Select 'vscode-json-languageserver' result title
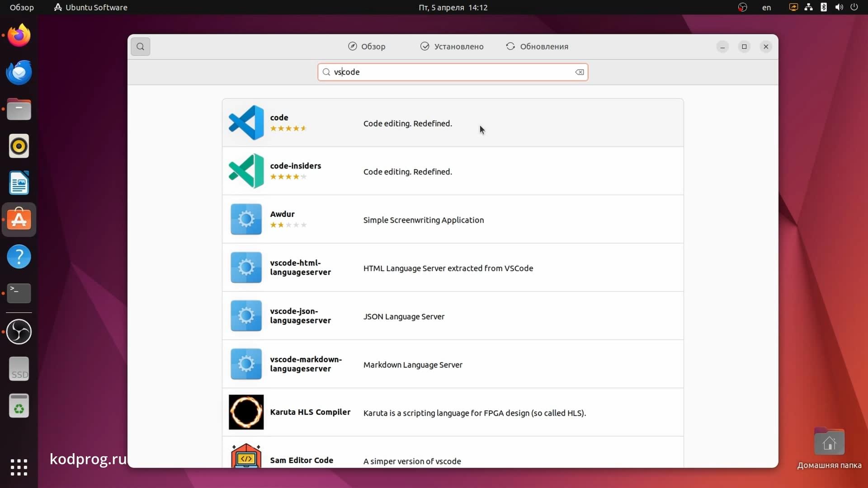Image resolution: width=868 pixels, height=488 pixels. coord(301,316)
